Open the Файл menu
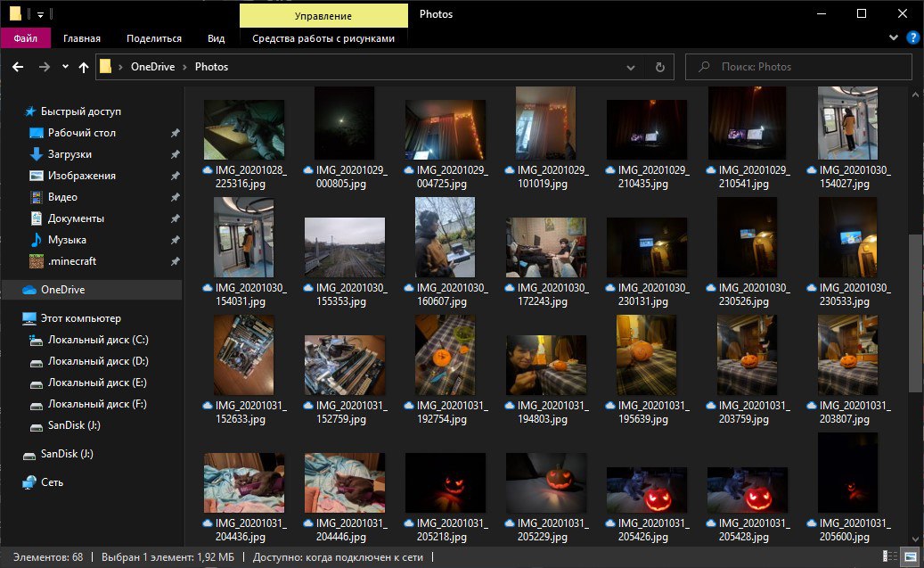Image resolution: width=924 pixels, height=568 pixels. [x=25, y=38]
